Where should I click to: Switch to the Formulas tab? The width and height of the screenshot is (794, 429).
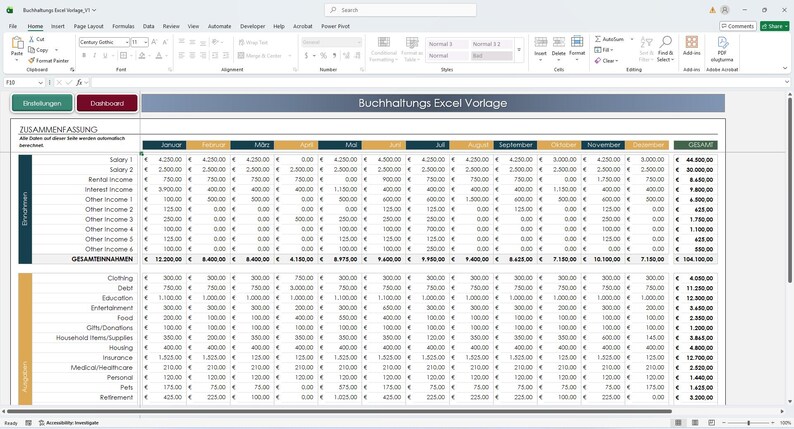pyautogui.click(x=123, y=26)
